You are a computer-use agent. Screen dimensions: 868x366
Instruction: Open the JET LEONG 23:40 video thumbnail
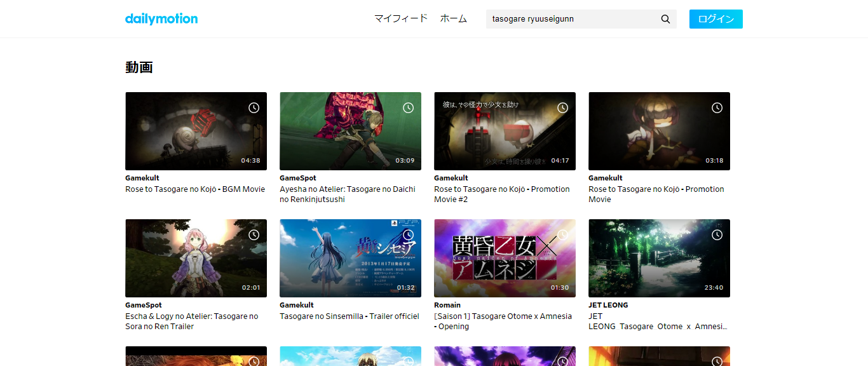coord(659,258)
